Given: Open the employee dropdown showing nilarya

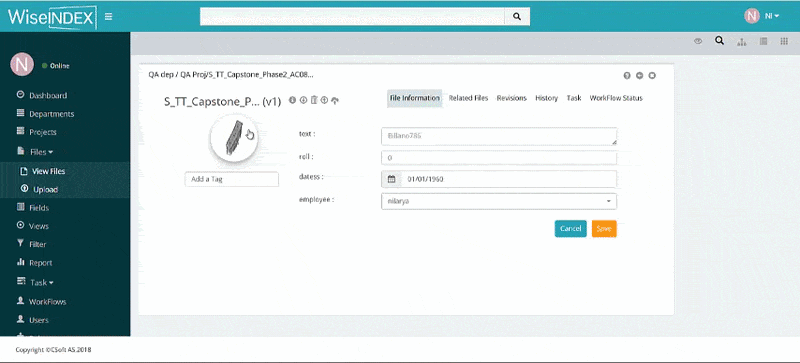Looking at the screenshot, I should pyautogui.click(x=499, y=201).
